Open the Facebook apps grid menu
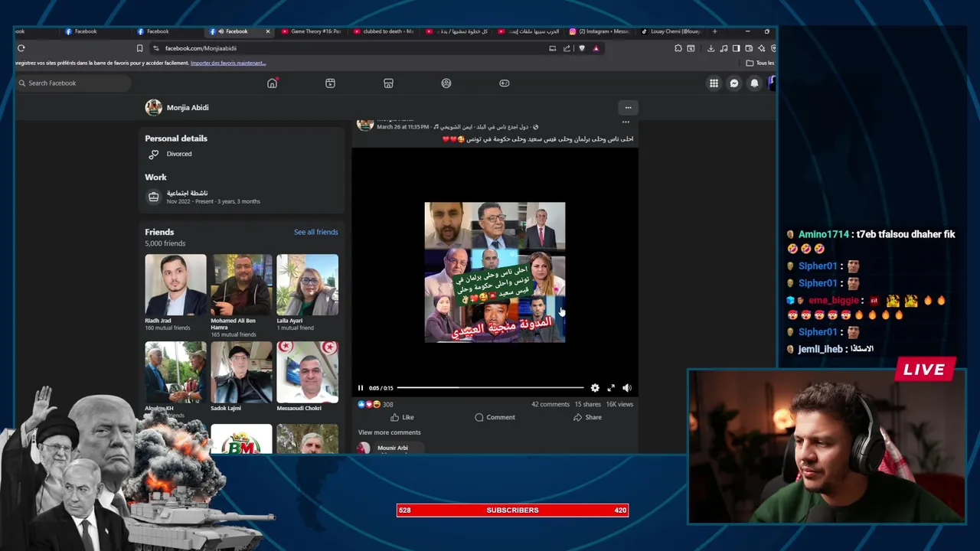The image size is (980, 551). 714,83
